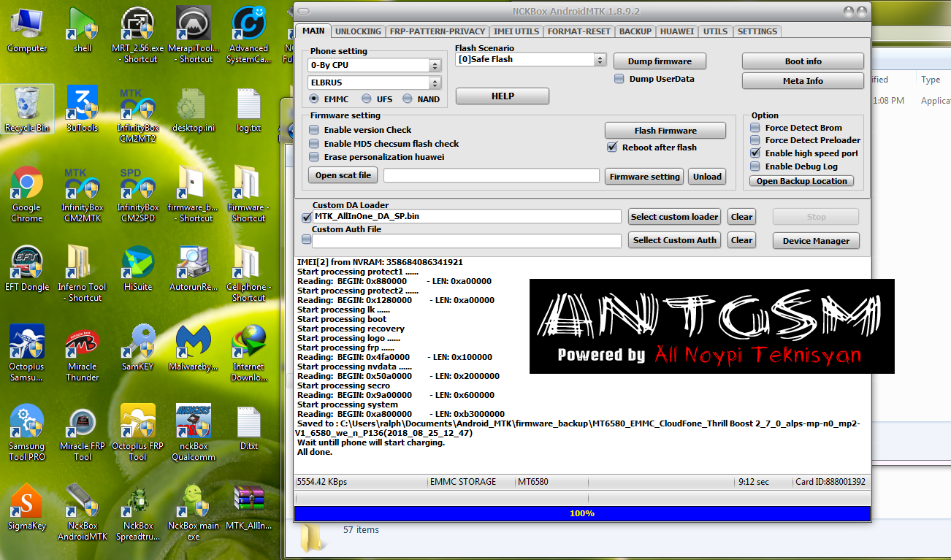Open the HUAWEI tab

[677, 31]
